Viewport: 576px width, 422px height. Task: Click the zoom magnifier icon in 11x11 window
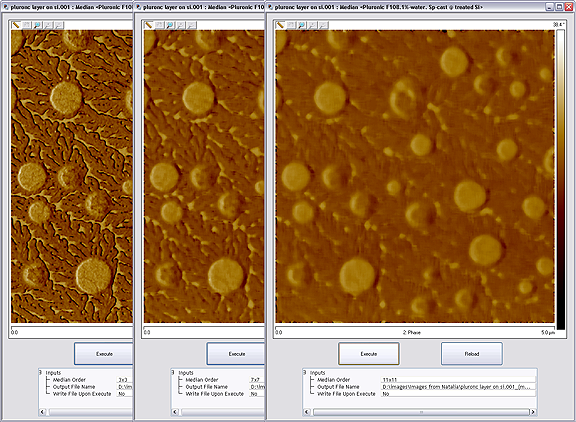tap(301, 25)
